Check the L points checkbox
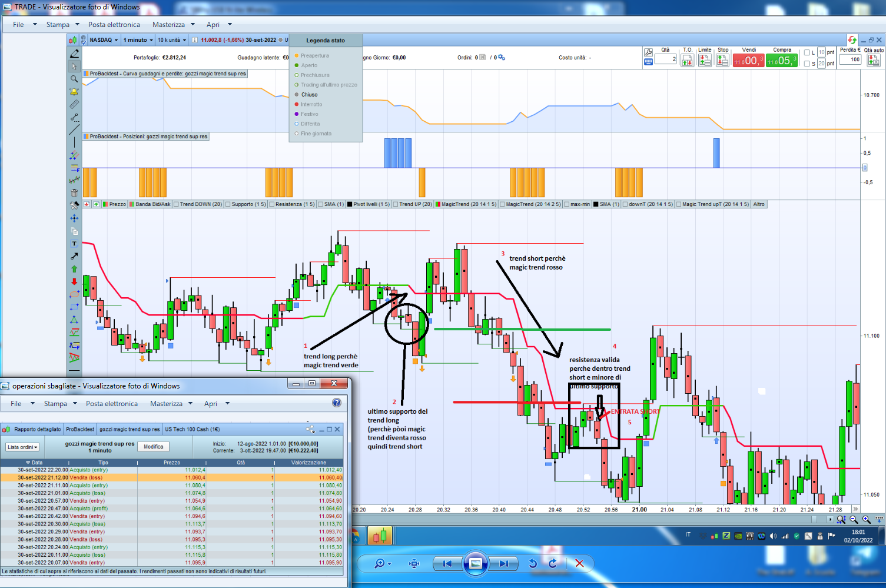 tap(807, 52)
